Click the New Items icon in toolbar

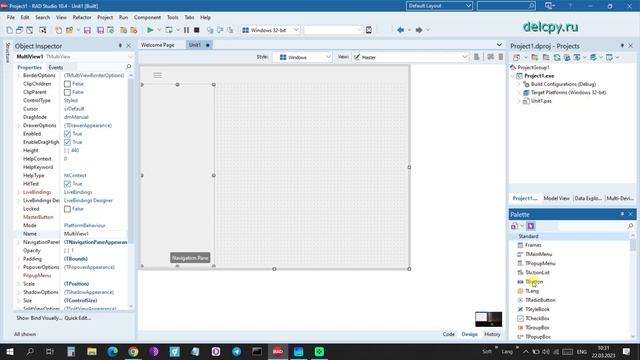click(x=9, y=30)
